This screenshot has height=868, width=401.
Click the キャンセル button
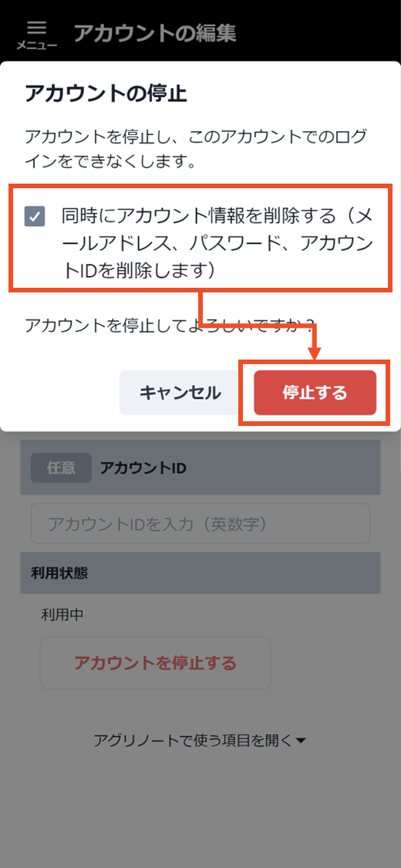coord(180,393)
